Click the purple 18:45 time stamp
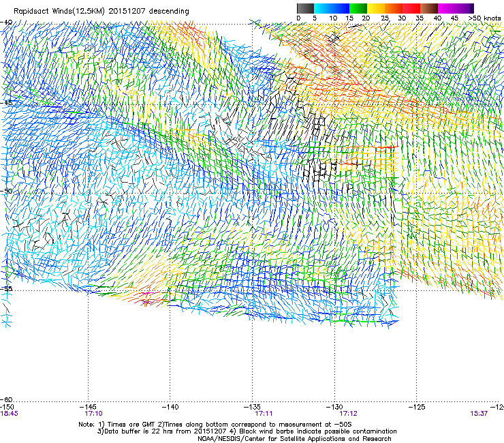504x443 pixels. (x=9, y=414)
